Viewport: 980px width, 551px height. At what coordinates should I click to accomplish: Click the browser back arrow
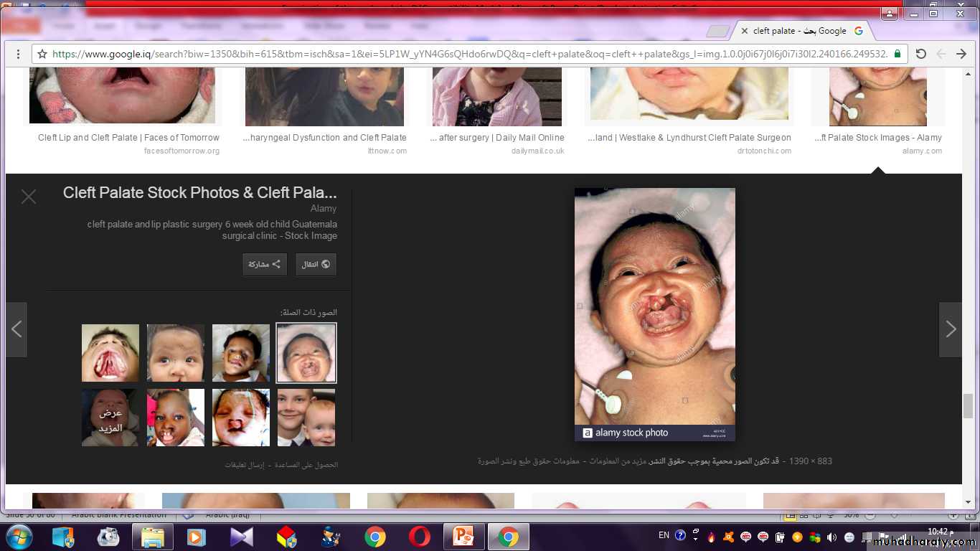coord(961,54)
